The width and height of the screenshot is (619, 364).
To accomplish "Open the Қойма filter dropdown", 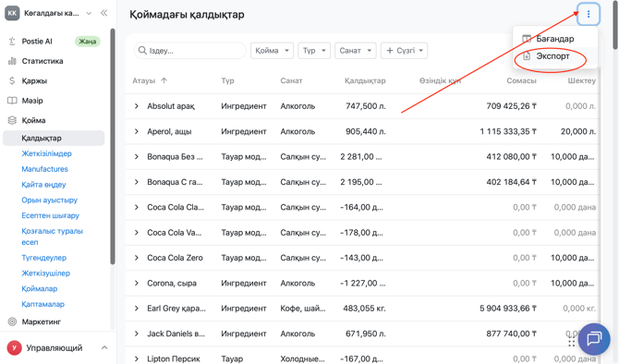I will (x=272, y=51).
